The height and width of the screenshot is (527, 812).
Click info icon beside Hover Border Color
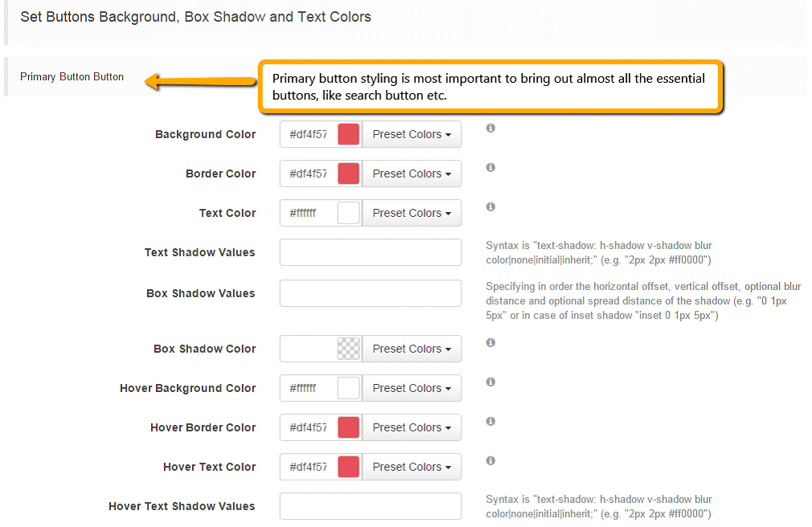pyautogui.click(x=490, y=421)
